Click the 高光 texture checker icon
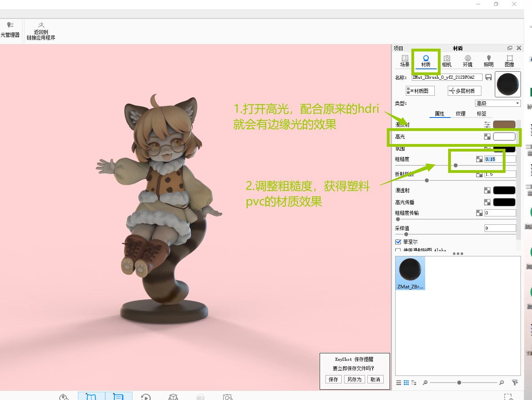532x400 pixels. tap(487, 136)
